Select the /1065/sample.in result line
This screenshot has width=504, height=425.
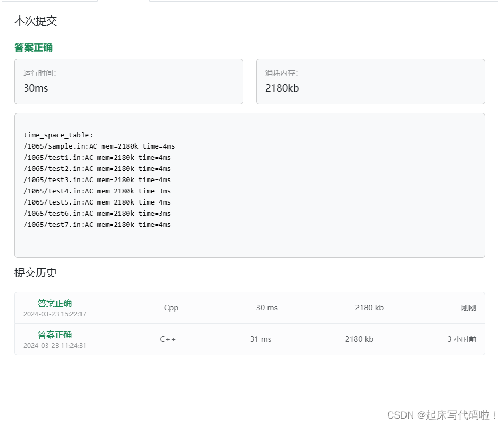coord(99,146)
